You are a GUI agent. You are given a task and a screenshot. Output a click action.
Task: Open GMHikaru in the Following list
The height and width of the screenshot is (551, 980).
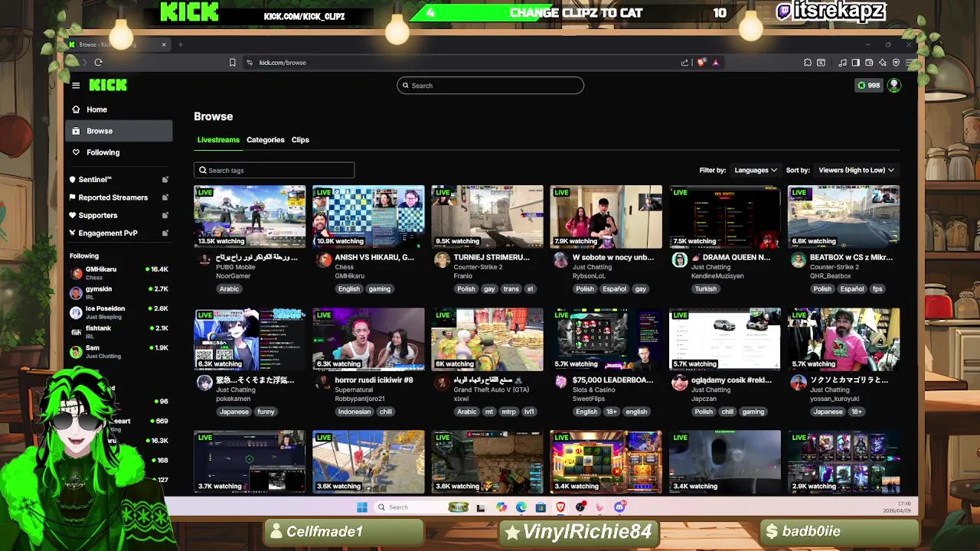pos(119,272)
